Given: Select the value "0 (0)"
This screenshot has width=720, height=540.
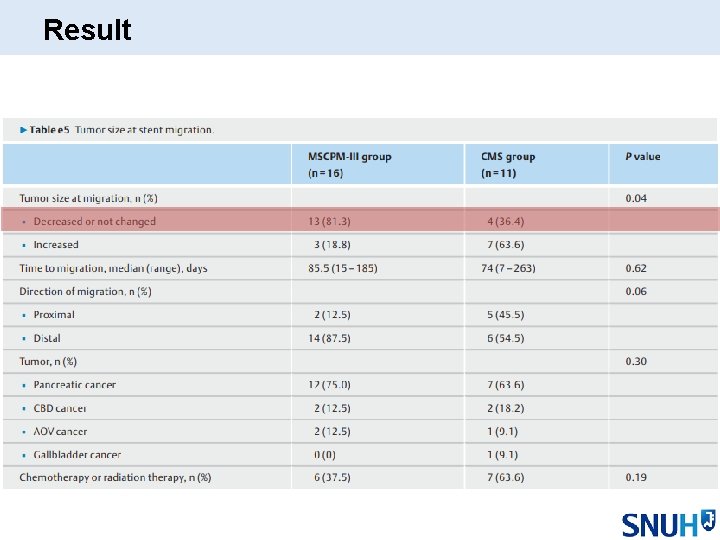Looking at the screenshot, I should point(325,455).
